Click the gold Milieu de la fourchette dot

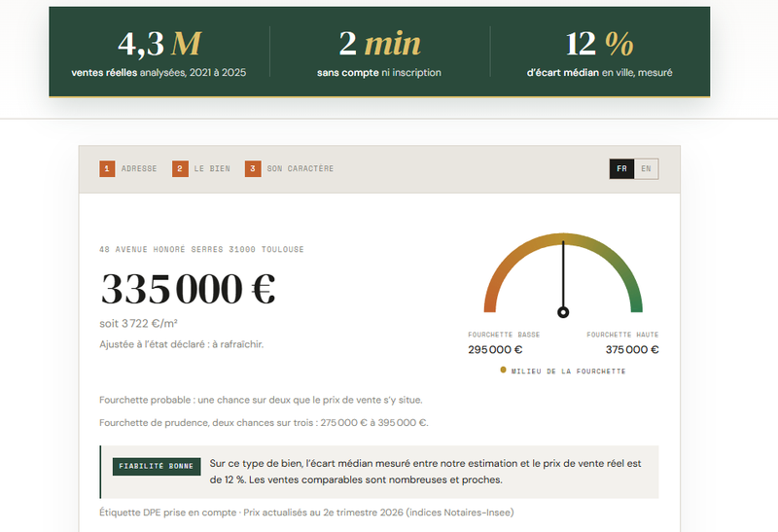click(x=503, y=370)
